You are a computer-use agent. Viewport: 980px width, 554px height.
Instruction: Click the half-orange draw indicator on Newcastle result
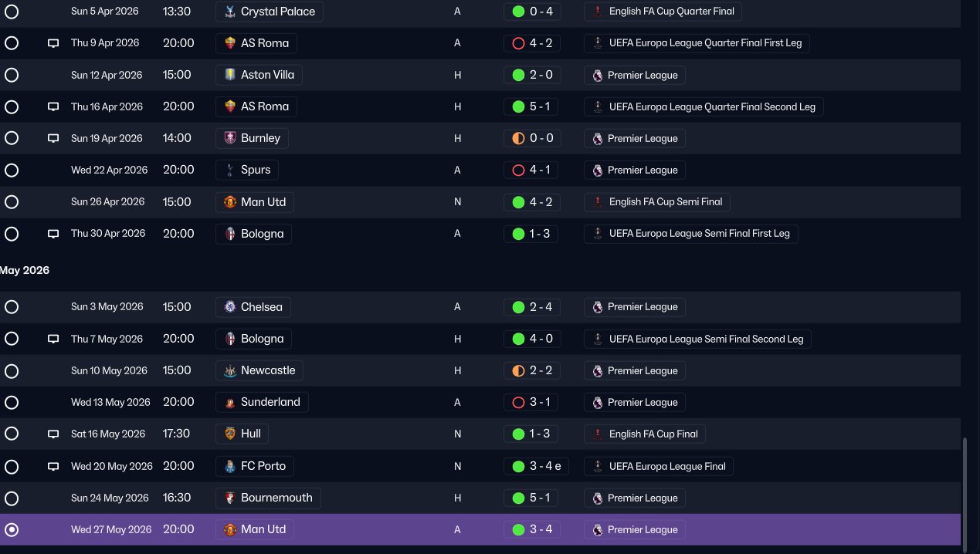(x=518, y=371)
